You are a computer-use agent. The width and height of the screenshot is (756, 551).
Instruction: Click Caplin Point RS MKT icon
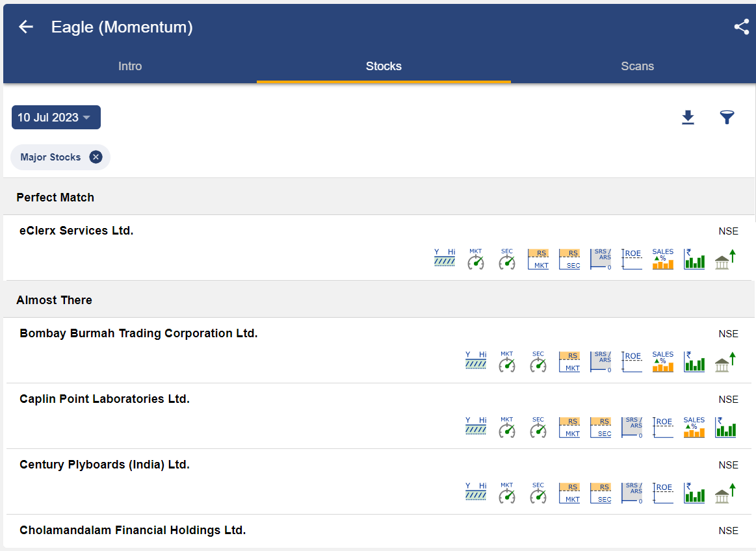click(x=569, y=427)
